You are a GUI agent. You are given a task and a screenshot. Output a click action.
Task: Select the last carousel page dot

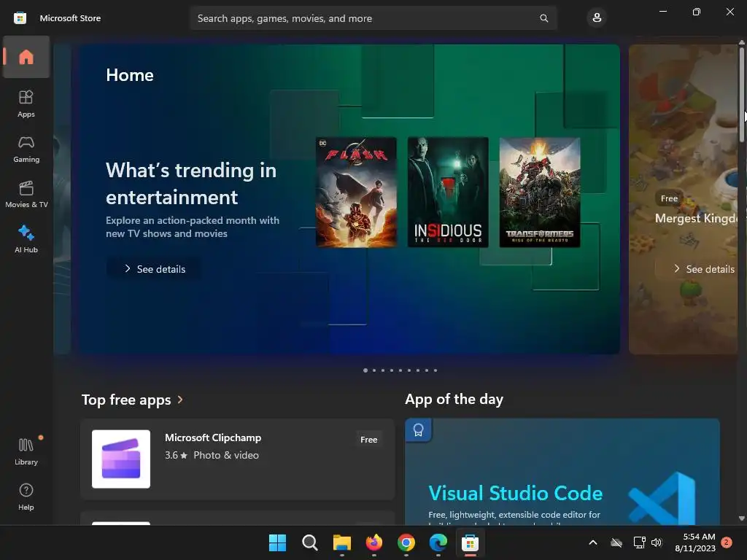436,370
